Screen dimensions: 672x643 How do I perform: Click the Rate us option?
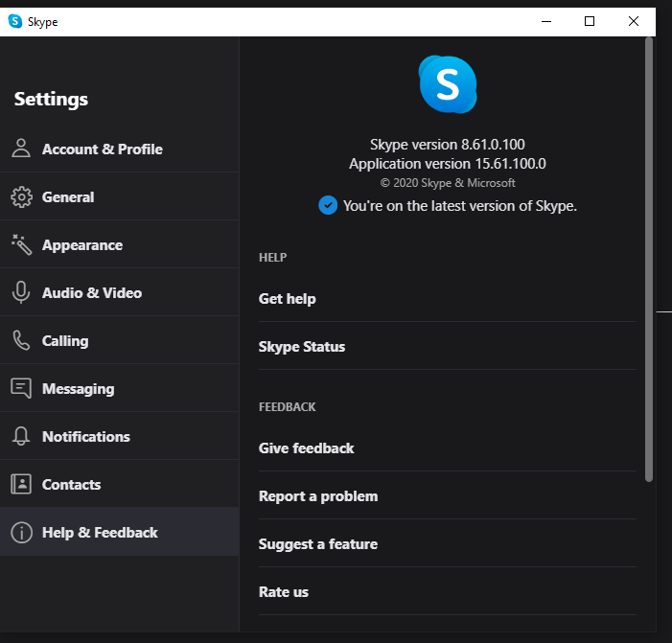click(284, 592)
